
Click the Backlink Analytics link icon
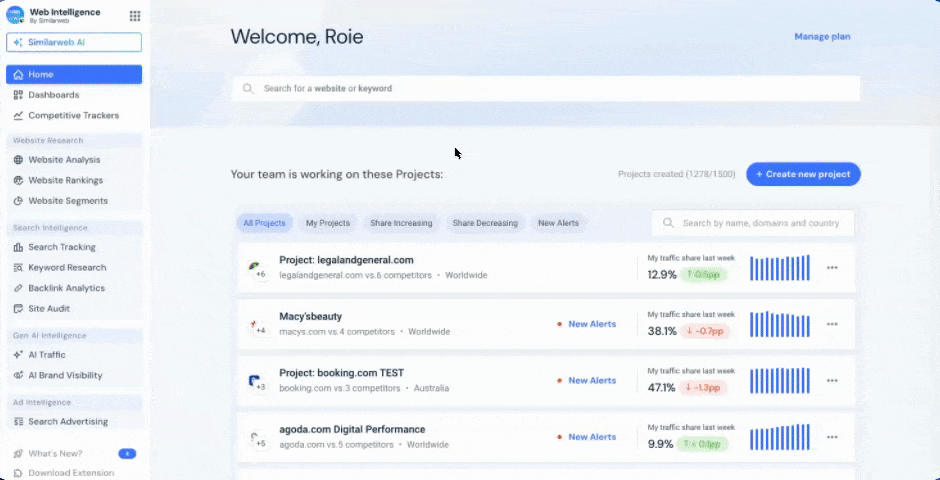pyautogui.click(x=18, y=288)
